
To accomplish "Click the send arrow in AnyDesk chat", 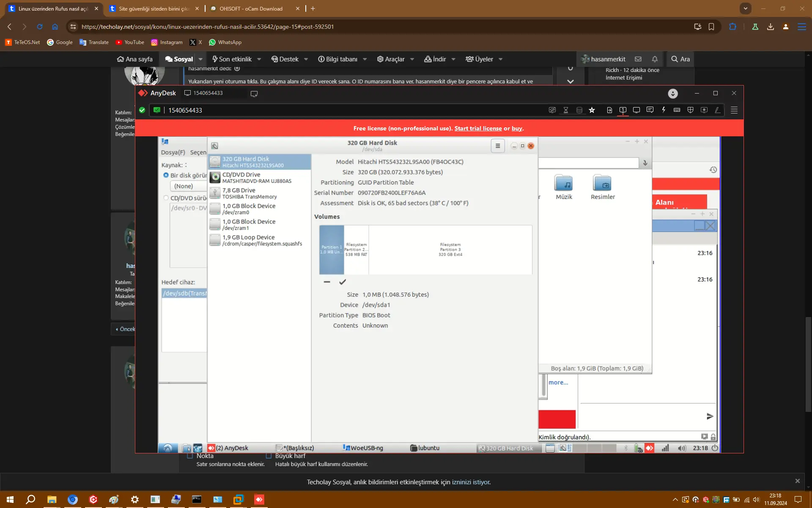I will coord(710,417).
